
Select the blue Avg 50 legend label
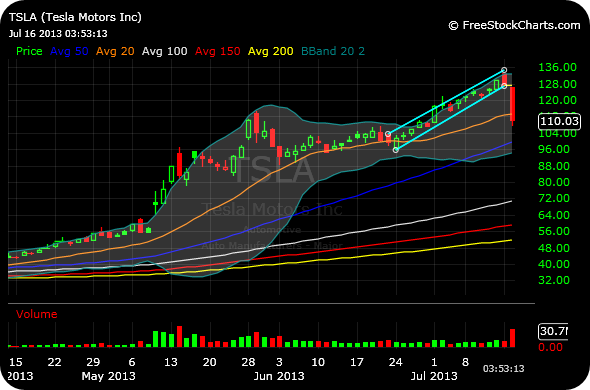pyautogui.click(x=69, y=51)
